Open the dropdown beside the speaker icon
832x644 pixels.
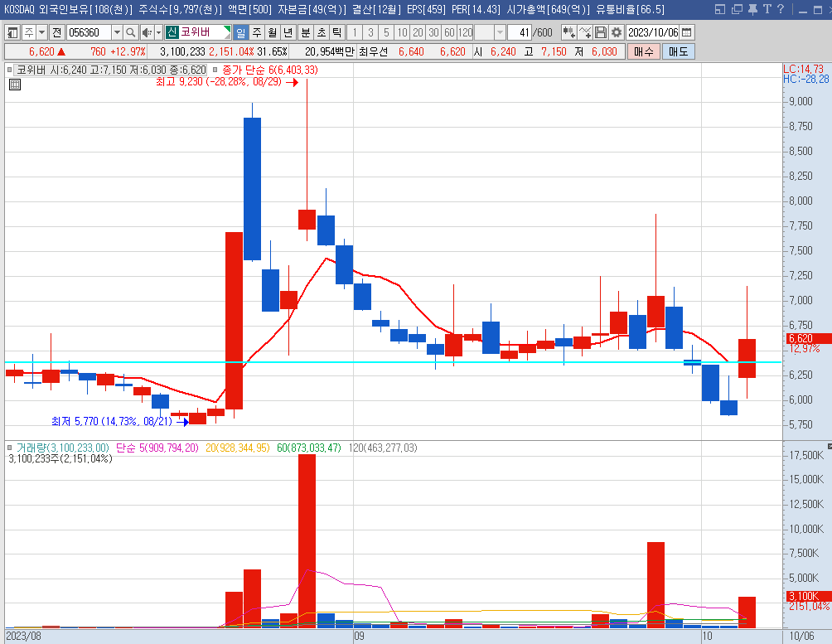[158, 32]
